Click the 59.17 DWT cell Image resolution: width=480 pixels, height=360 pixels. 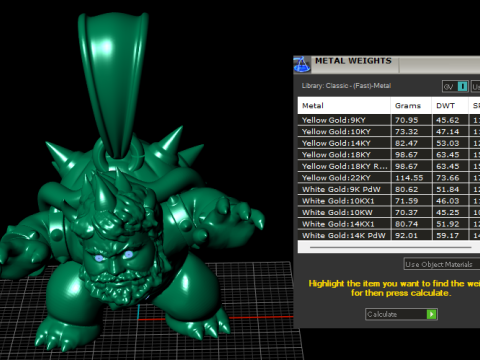tap(450, 235)
